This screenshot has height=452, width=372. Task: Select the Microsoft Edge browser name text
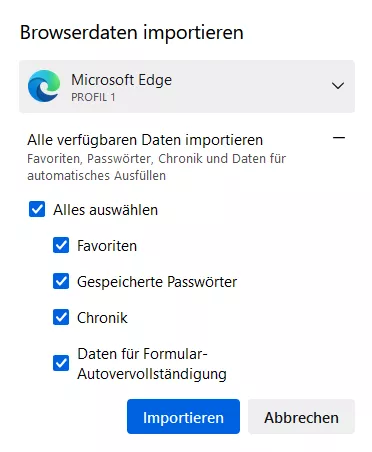click(121, 80)
